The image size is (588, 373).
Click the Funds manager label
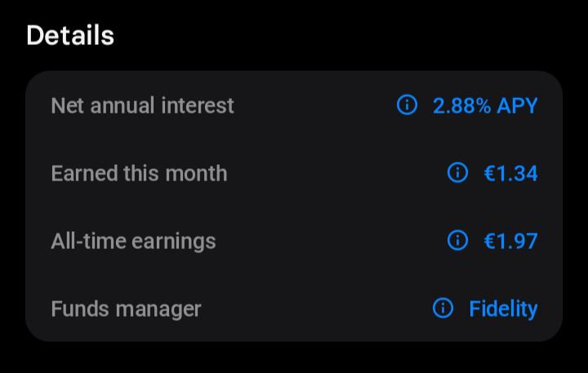[127, 309]
